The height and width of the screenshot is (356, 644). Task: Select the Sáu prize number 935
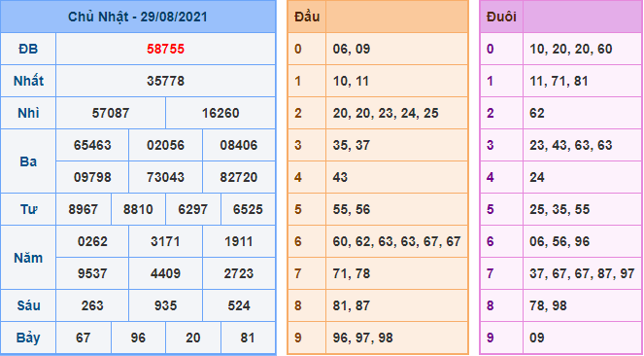coord(165,305)
